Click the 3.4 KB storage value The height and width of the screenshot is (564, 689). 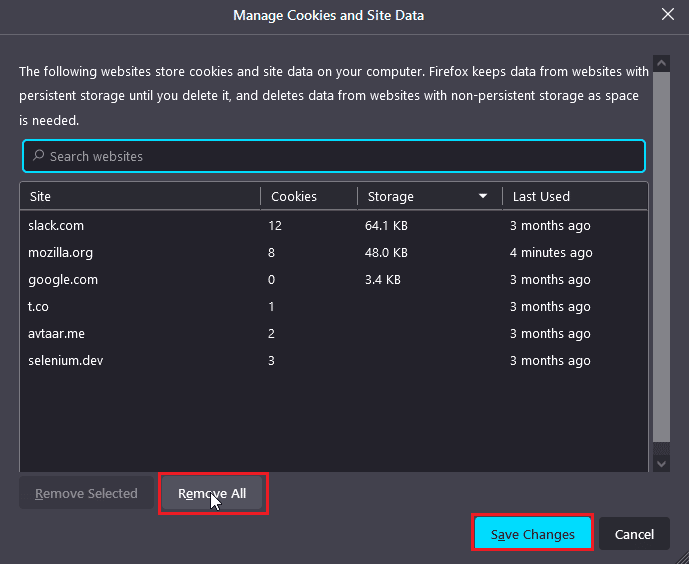pyautogui.click(x=383, y=280)
